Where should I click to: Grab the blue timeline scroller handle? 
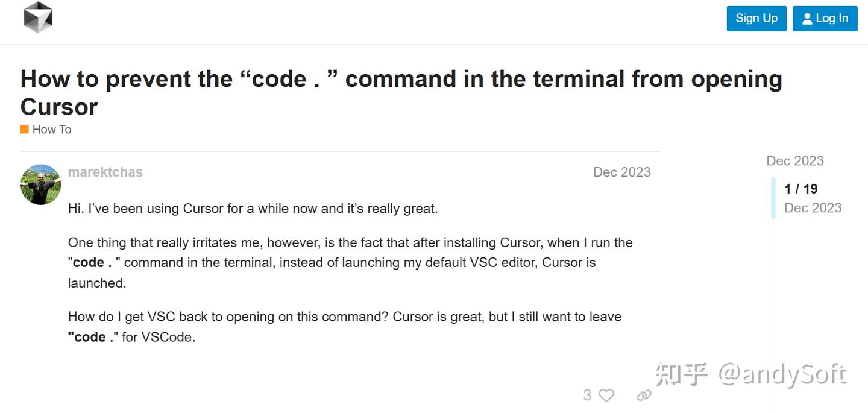pyautogui.click(x=773, y=198)
